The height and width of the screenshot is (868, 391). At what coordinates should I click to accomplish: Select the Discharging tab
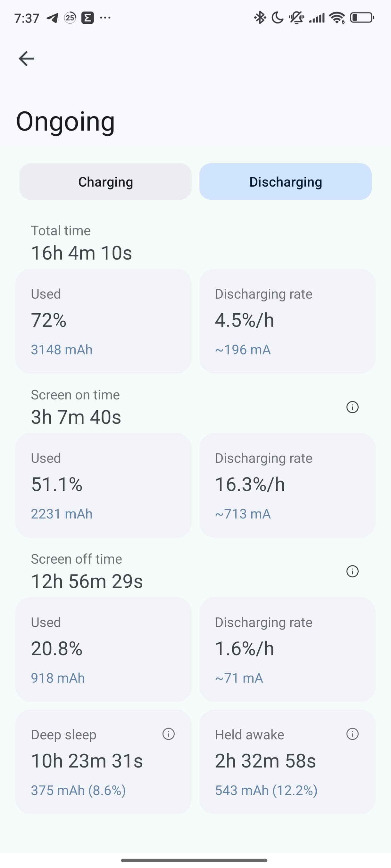point(286,181)
